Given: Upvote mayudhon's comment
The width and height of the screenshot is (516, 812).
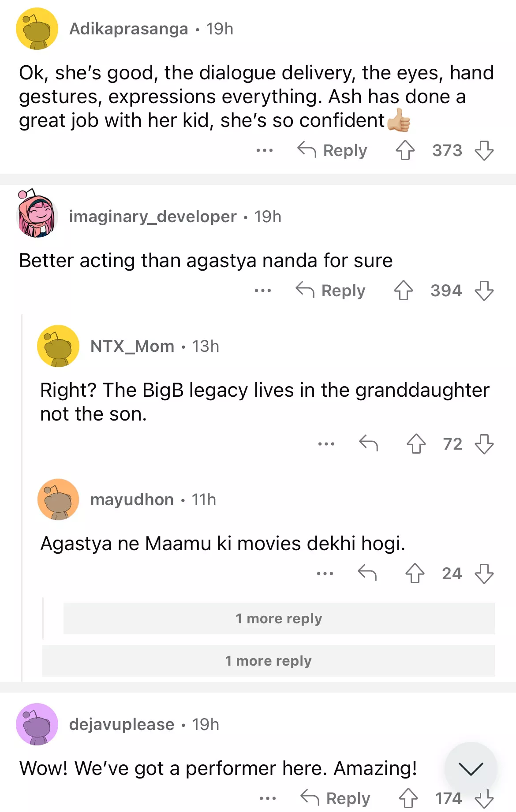Looking at the screenshot, I should coord(415,573).
